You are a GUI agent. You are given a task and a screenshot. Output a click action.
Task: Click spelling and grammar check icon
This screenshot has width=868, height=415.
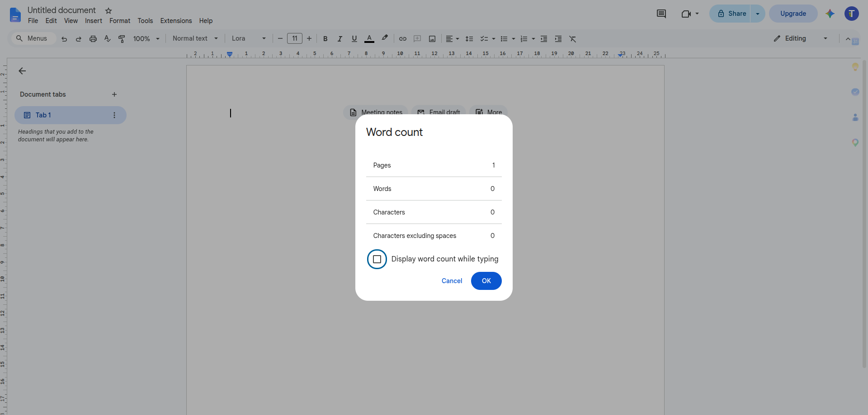point(108,39)
